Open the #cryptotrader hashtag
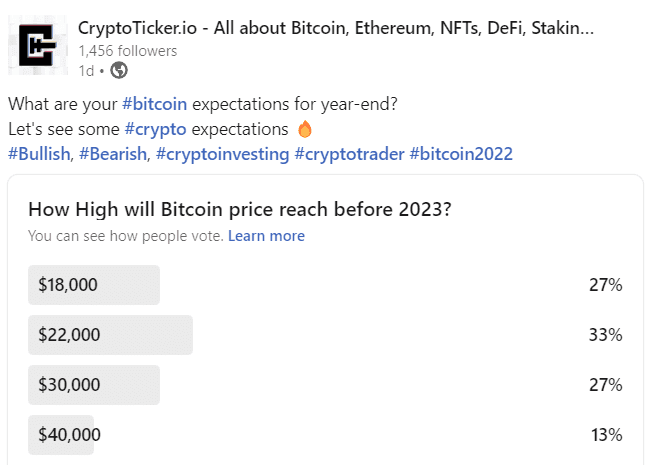 click(x=350, y=154)
